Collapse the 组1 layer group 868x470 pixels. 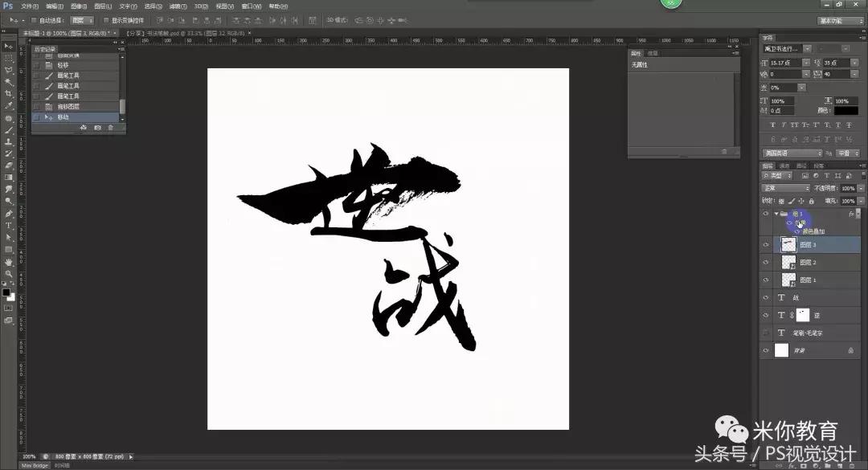[x=776, y=213]
